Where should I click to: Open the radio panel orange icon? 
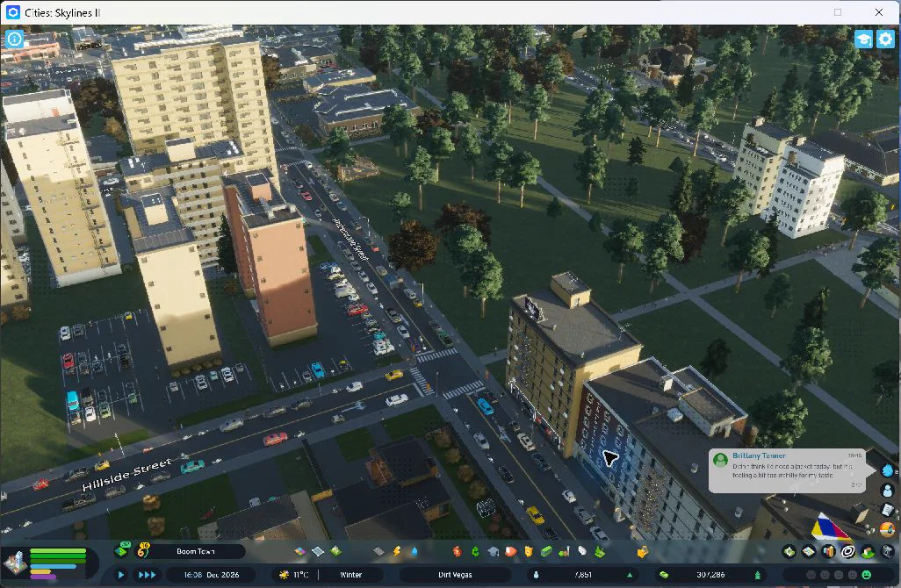pyautogui.click(x=887, y=528)
